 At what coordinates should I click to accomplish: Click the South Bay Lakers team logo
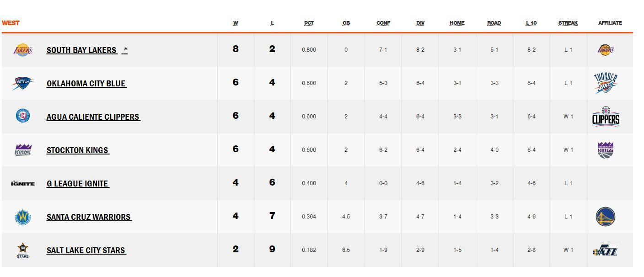coord(23,50)
